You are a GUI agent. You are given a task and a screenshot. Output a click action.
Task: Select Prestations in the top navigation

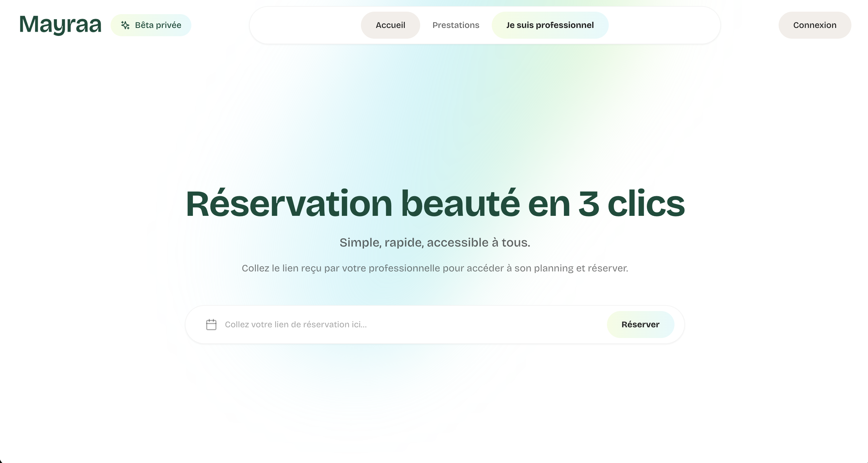click(x=456, y=25)
